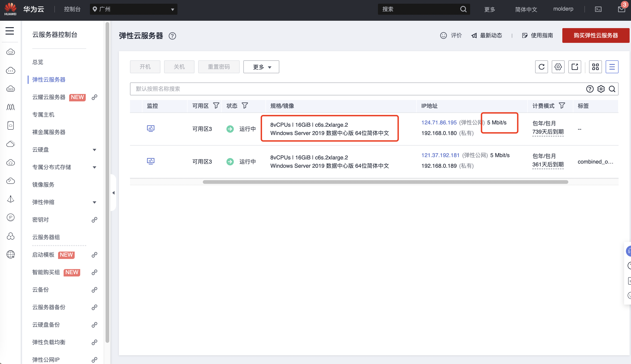Open the mail notifications icon
Viewport: 631px width, 364px height.
point(621,9)
